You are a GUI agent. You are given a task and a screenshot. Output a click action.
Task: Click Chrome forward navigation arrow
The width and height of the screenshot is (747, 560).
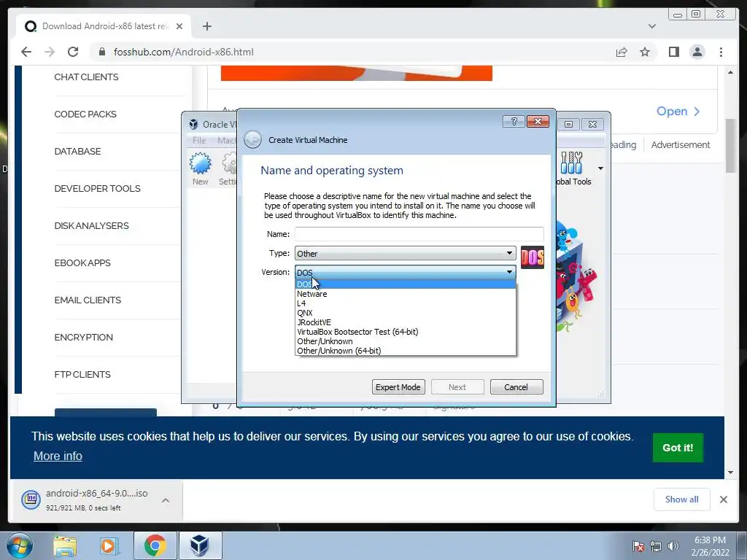(50, 52)
